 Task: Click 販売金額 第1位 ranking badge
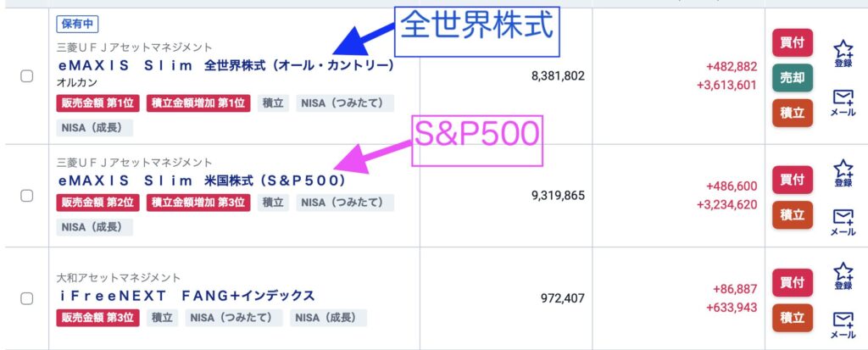coord(98,103)
